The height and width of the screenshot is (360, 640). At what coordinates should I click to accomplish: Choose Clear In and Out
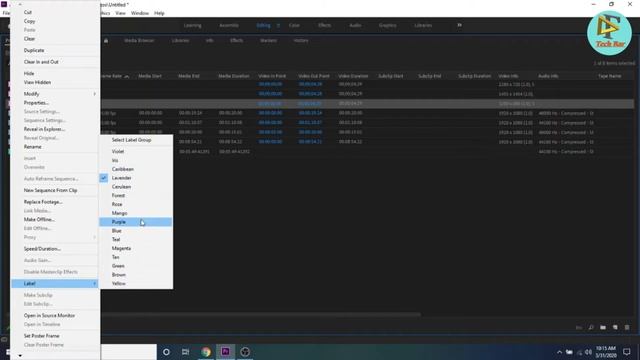coord(41,62)
